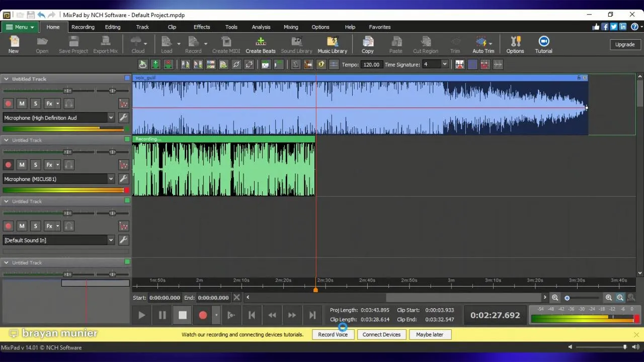Open the Favorites tab
The width and height of the screenshot is (644, 362).
click(380, 27)
